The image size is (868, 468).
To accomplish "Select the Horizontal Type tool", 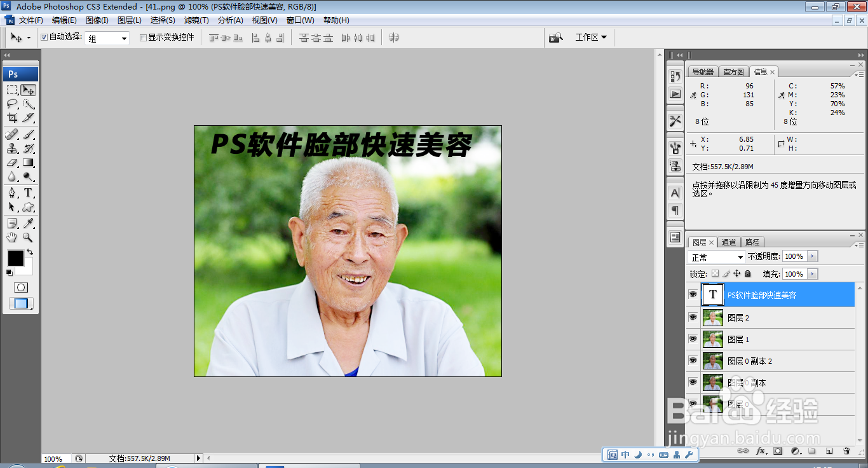I will (29, 191).
